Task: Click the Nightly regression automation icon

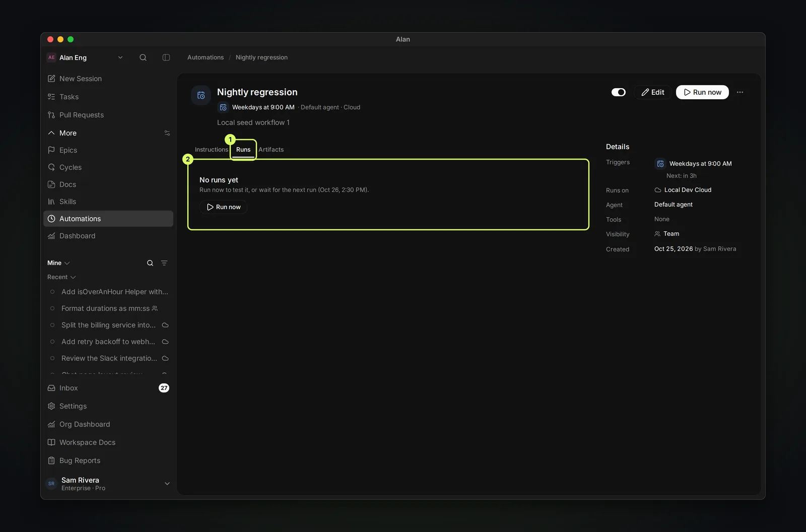Action: pyautogui.click(x=201, y=95)
